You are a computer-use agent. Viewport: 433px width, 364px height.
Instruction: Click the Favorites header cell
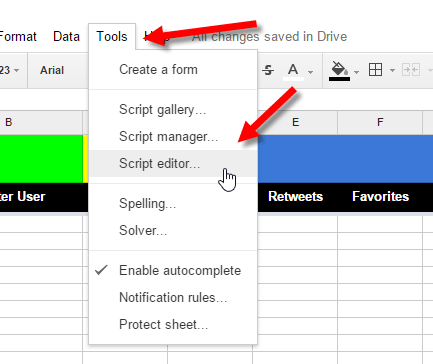click(x=380, y=197)
